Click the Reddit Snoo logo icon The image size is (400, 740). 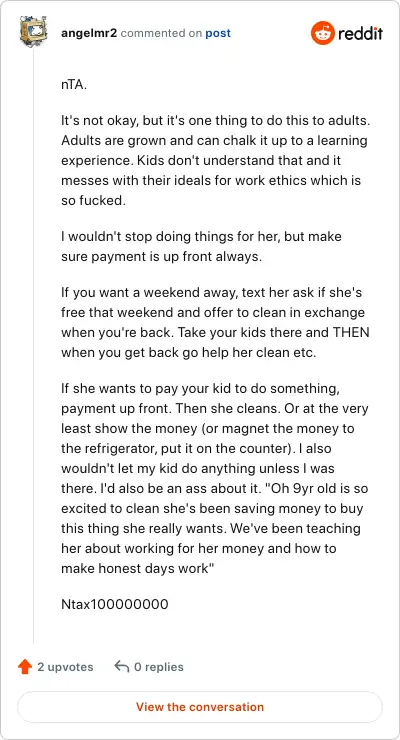point(322,34)
